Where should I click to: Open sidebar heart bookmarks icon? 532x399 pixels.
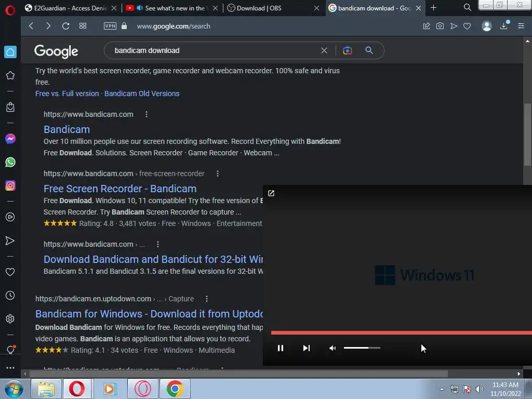[10, 272]
